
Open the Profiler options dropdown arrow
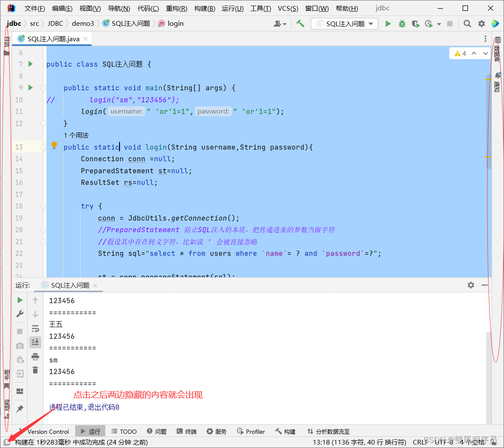439,24
